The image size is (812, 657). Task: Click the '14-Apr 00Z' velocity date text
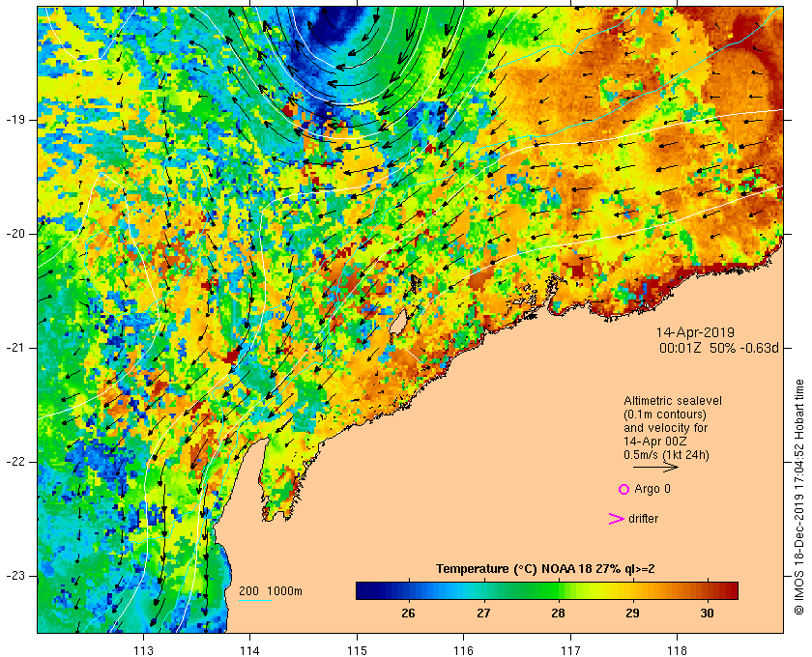point(656,442)
